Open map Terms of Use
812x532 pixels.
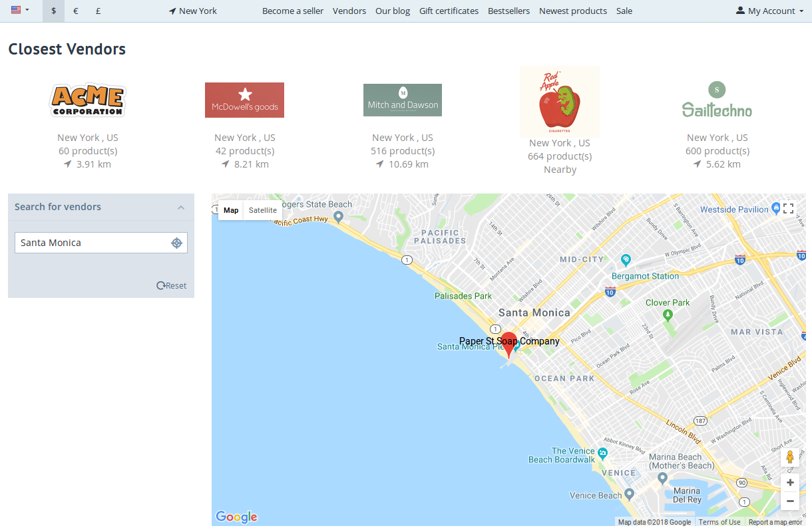point(719,522)
